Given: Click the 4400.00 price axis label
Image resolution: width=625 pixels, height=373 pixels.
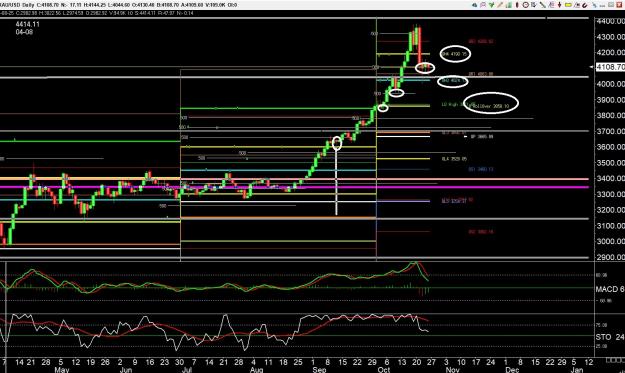Looking at the screenshot, I should pos(611,21).
